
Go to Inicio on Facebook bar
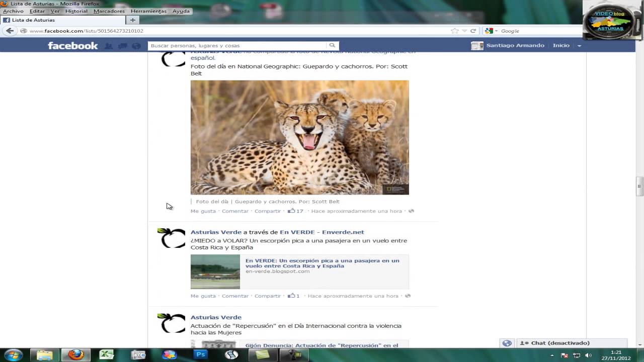(x=561, y=45)
